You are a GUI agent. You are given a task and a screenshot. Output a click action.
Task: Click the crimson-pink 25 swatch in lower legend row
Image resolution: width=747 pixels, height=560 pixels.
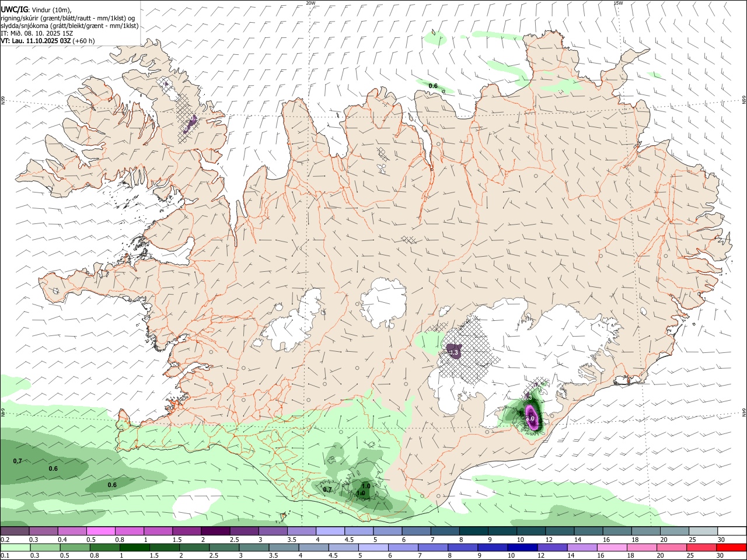701,548
